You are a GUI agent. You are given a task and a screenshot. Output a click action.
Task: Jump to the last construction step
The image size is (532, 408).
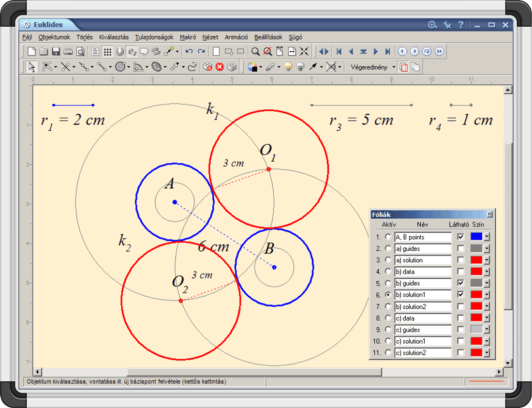(387, 51)
